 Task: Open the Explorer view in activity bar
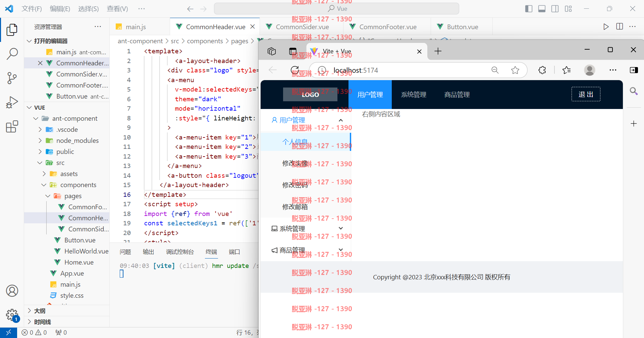(12, 30)
